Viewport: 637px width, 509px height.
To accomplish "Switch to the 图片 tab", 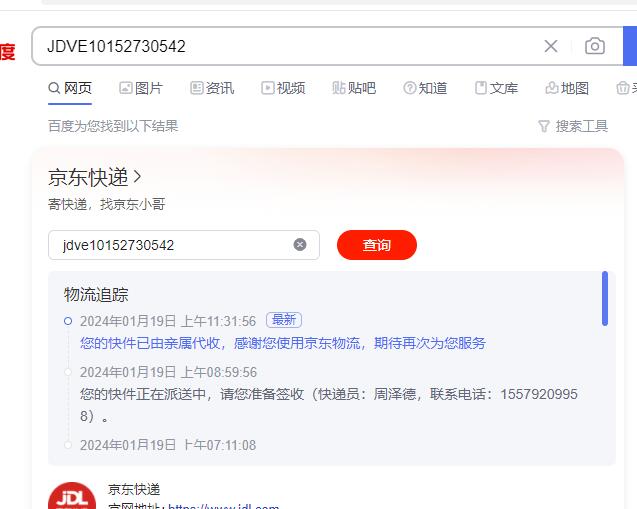I will coord(141,88).
